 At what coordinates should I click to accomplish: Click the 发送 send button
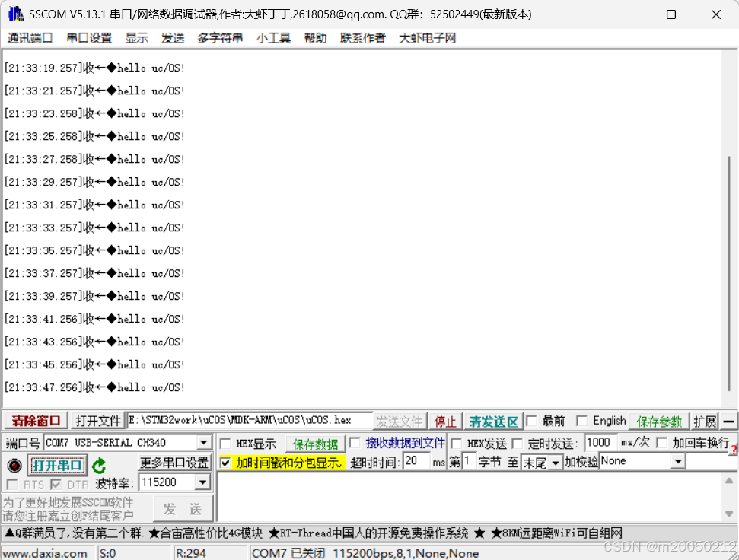click(x=183, y=509)
